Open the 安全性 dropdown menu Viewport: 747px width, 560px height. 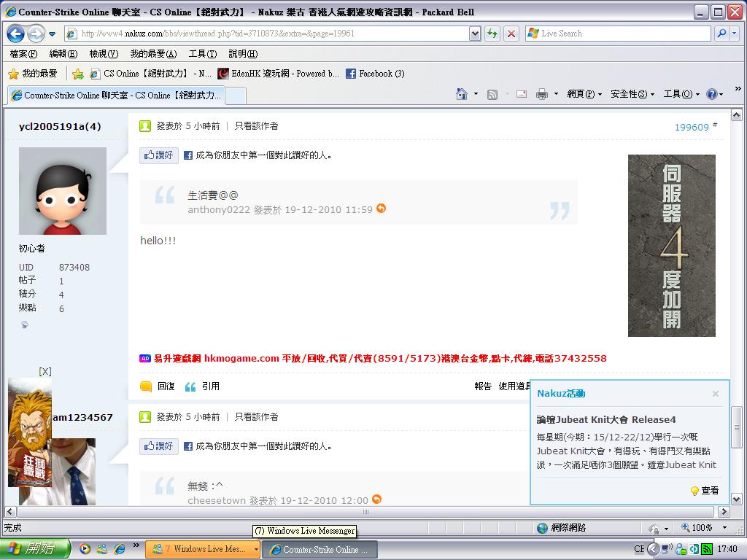632,94
